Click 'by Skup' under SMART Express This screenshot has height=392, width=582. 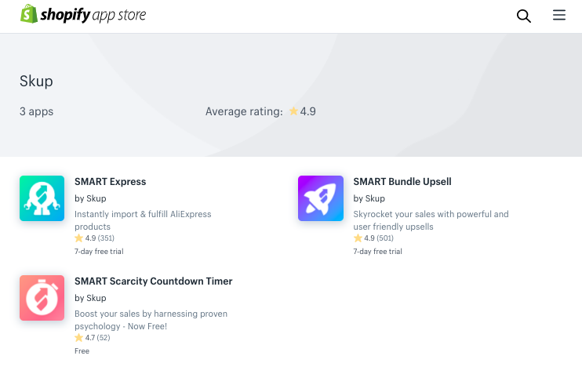90,198
